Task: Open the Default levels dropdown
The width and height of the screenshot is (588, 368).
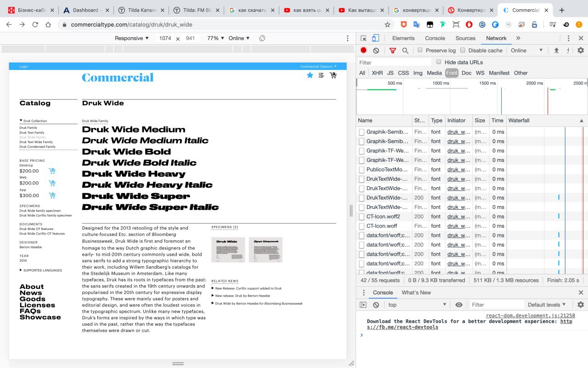Action: [547, 305]
